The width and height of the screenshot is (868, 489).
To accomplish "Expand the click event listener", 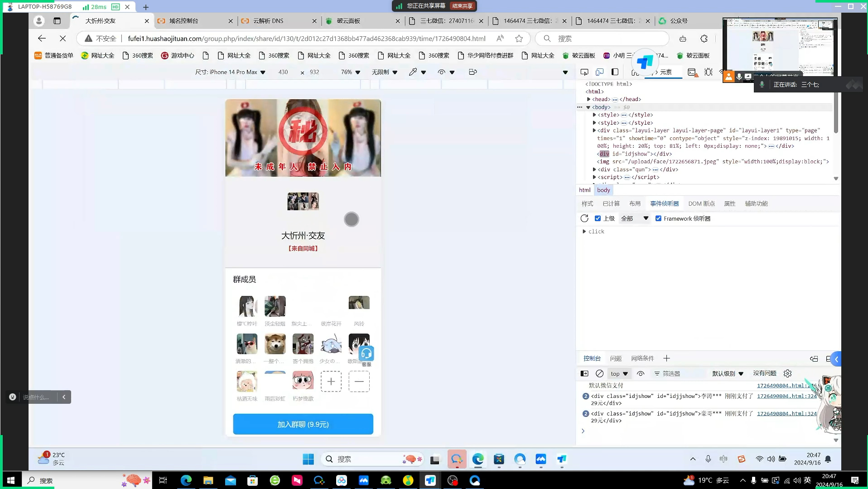I will click(x=584, y=232).
